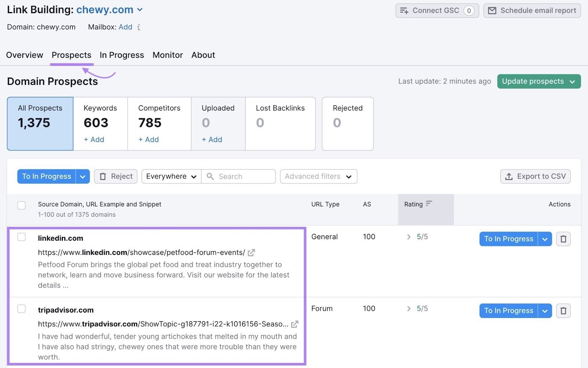
Task: Click the Export to CSV upload icon
Action: (x=509, y=176)
